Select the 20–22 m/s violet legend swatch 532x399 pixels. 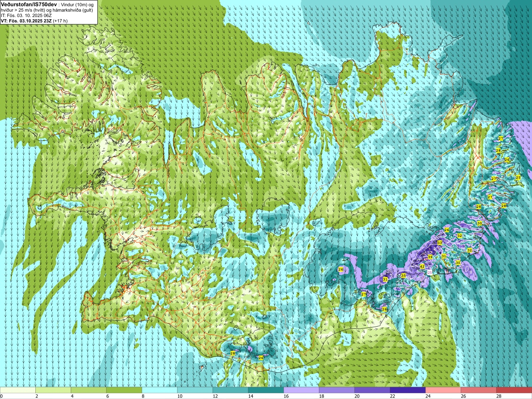[x=372, y=390]
